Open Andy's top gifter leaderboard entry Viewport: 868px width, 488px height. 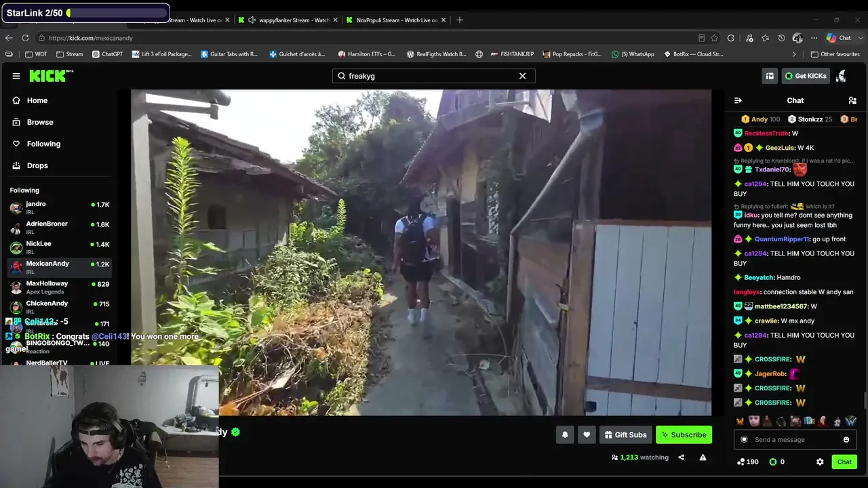click(760, 119)
